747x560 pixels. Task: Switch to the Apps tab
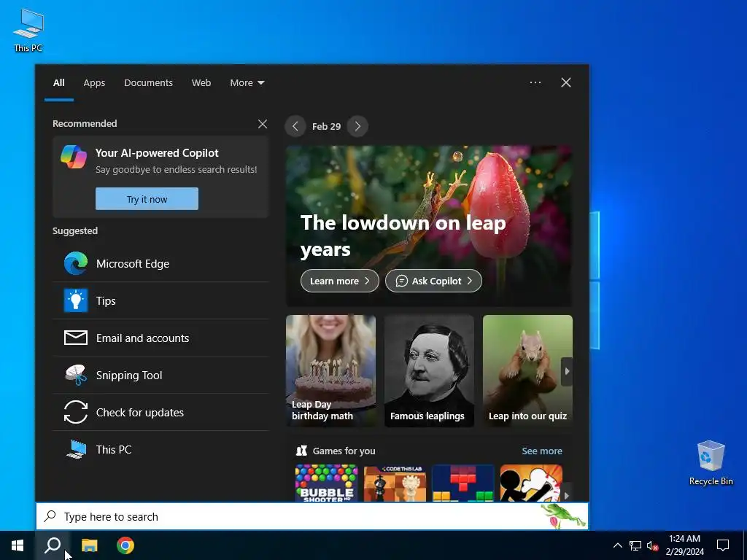click(94, 83)
